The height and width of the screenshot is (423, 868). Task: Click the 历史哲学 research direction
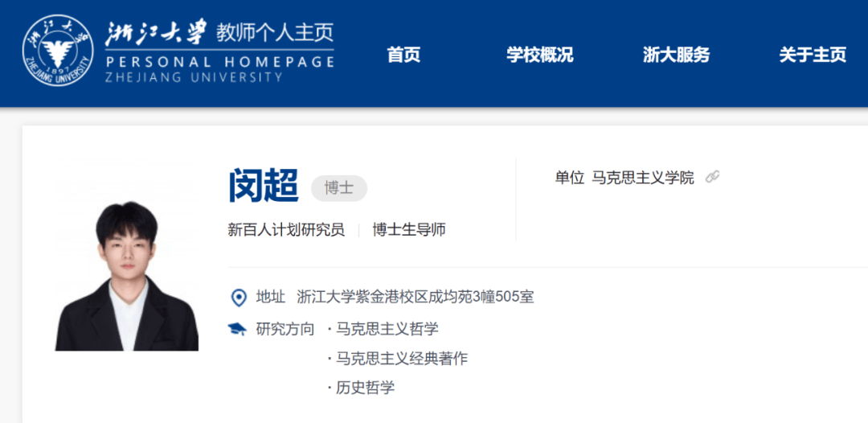(365, 388)
